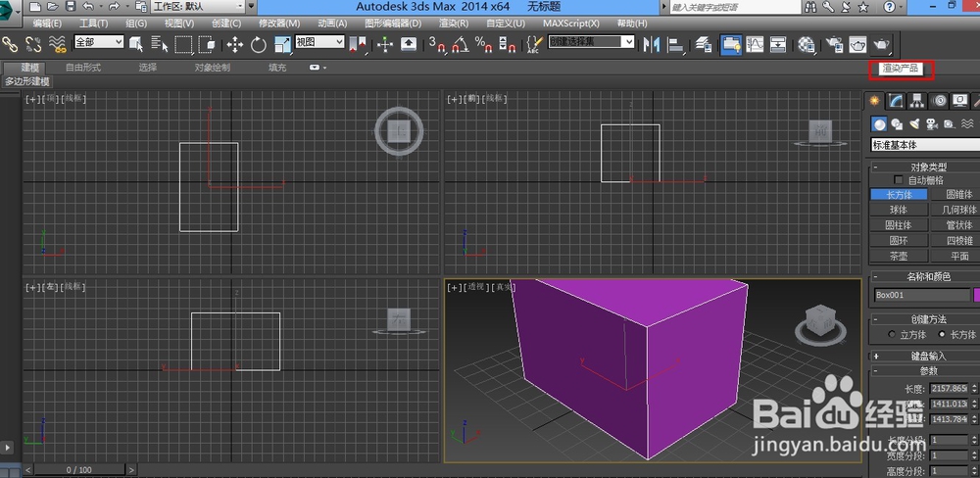Toggle the Graphite Modeling Ribbon icon
The width and height of the screenshot is (980, 478).
[x=731, y=44]
